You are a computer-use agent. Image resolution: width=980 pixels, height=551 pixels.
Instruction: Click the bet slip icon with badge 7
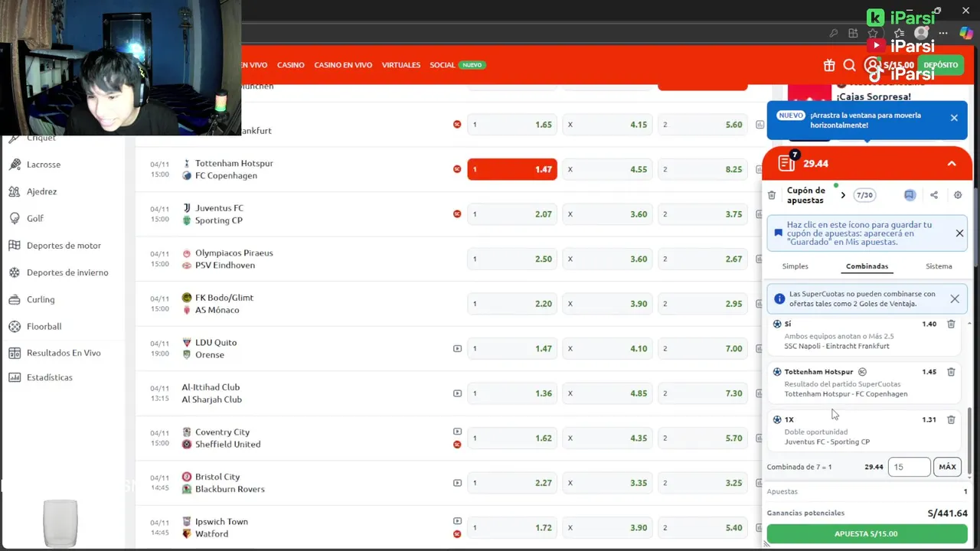787,162
